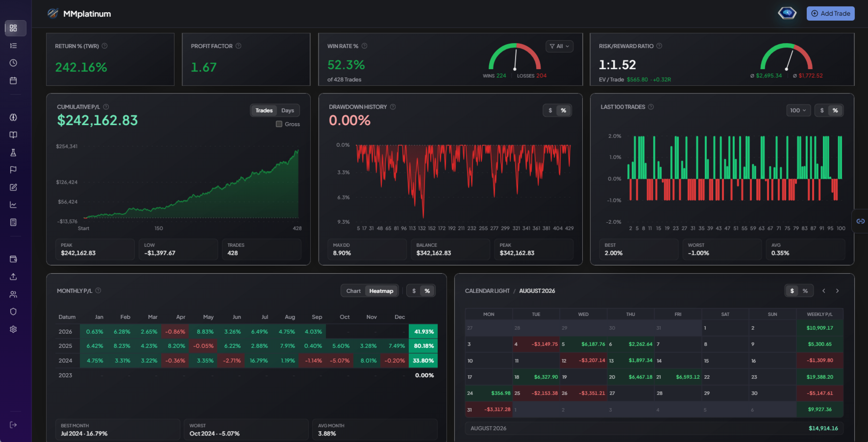Switch Calendar Light to dollar view
Viewport: 868px width, 442px height.
coord(792,291)
